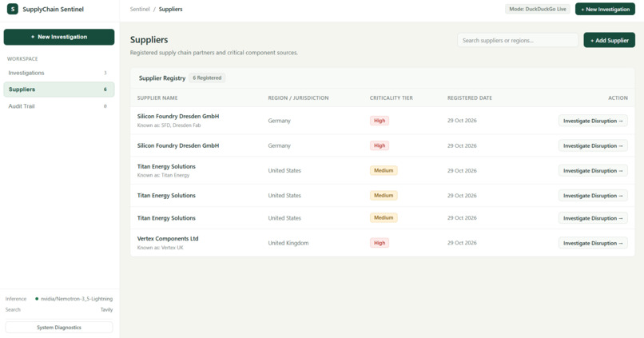Click the Add Supplier button
The width and height of the screenshot is (644, 338).
(x=609, y=40)
